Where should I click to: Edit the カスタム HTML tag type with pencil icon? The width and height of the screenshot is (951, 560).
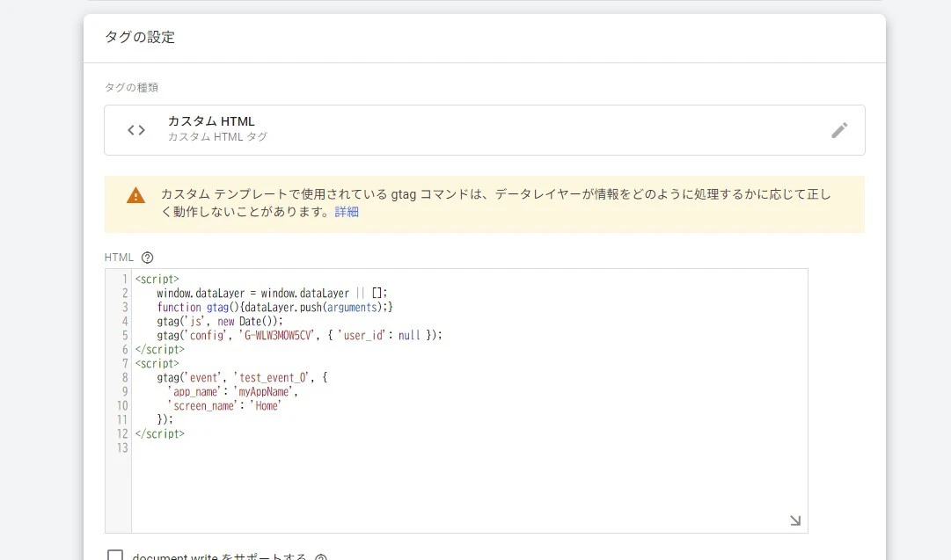point(839,130)
